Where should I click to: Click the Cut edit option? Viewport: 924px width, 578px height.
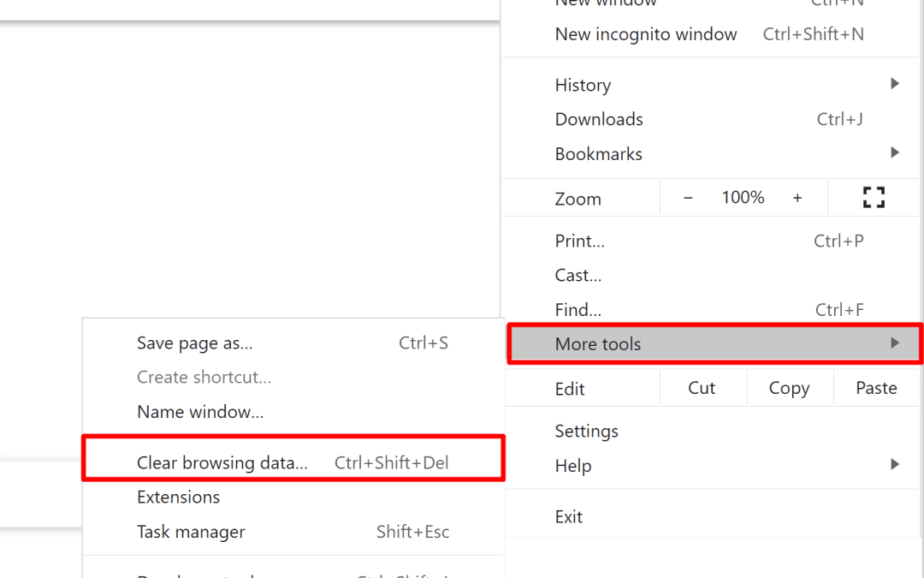(x=702, y=388)
